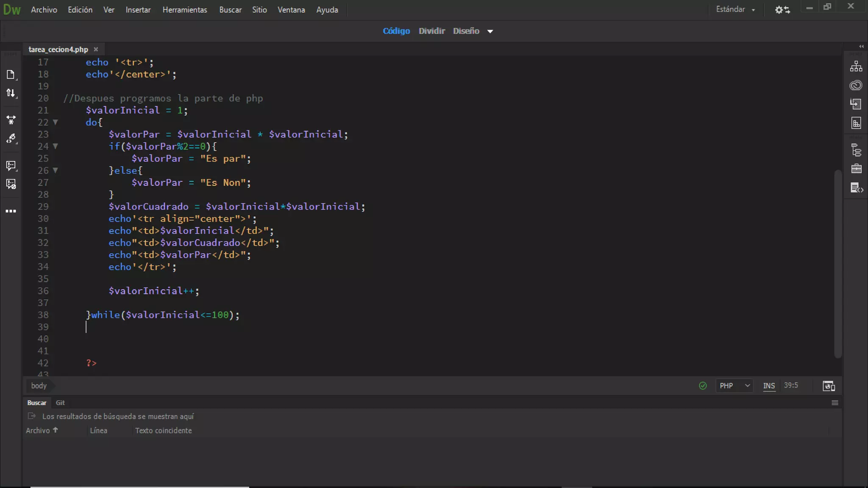This screenshot has width=868, height=488.
Task: Close the tarea_cecion4.php tab
Action: pyautogui.click(x=96, y=50)
